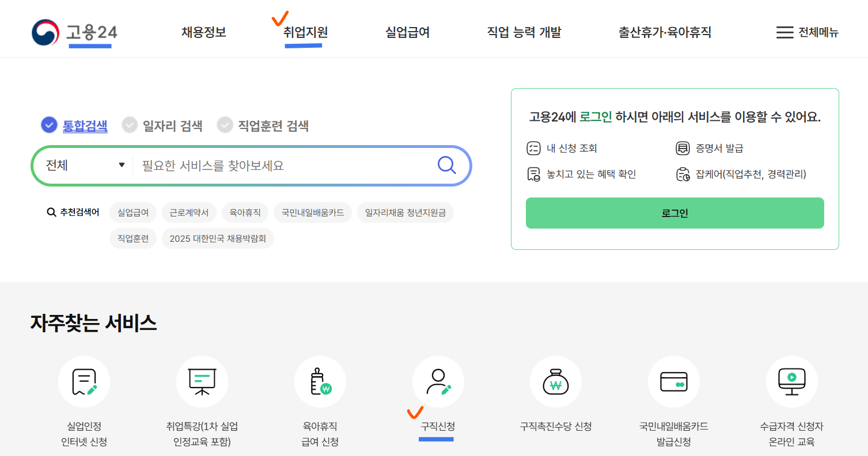
Task: Select the 실업인정 인터넷 신청 icon
Action: tap(84, 381)
